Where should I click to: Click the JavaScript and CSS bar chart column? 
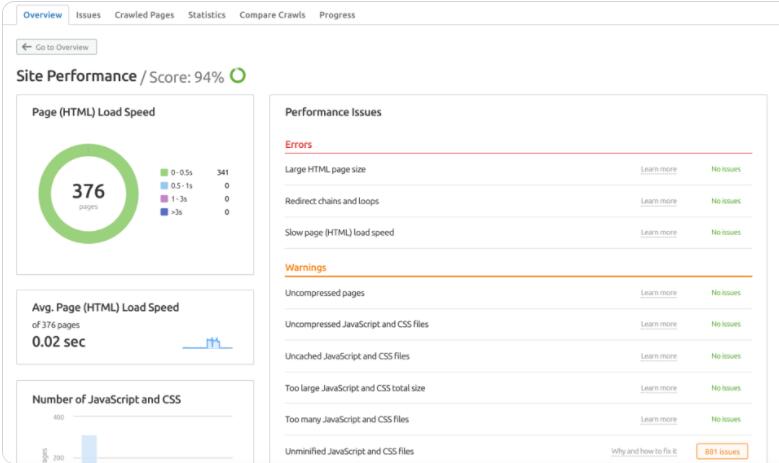click(89, 448)
